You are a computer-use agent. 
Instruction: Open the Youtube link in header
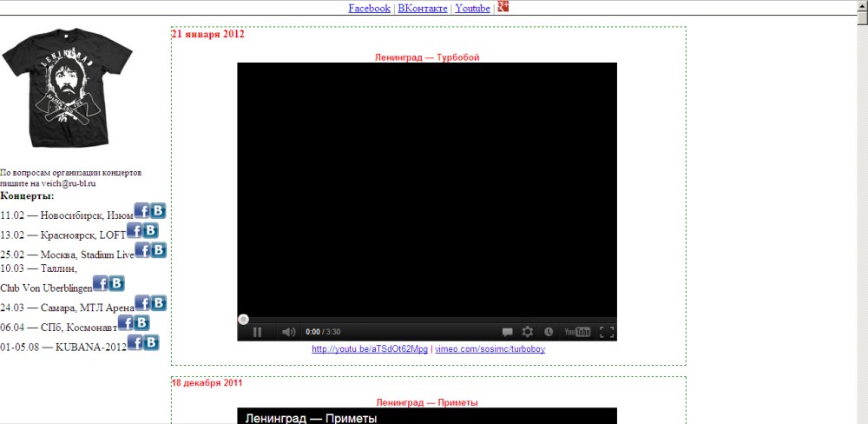coord(472,8)
